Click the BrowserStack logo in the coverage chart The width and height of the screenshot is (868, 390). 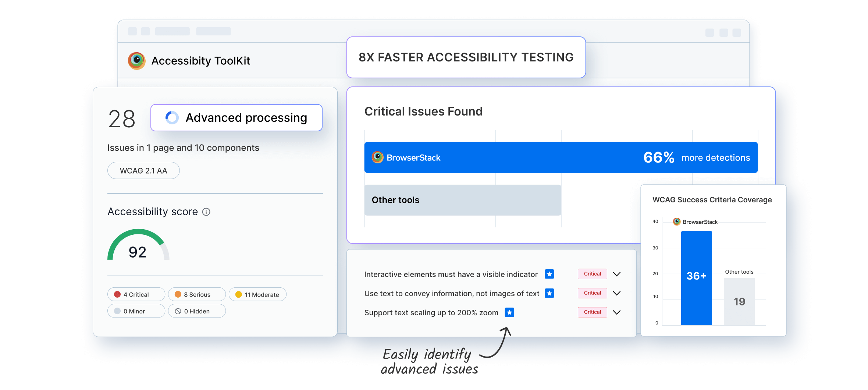point(677,221)
